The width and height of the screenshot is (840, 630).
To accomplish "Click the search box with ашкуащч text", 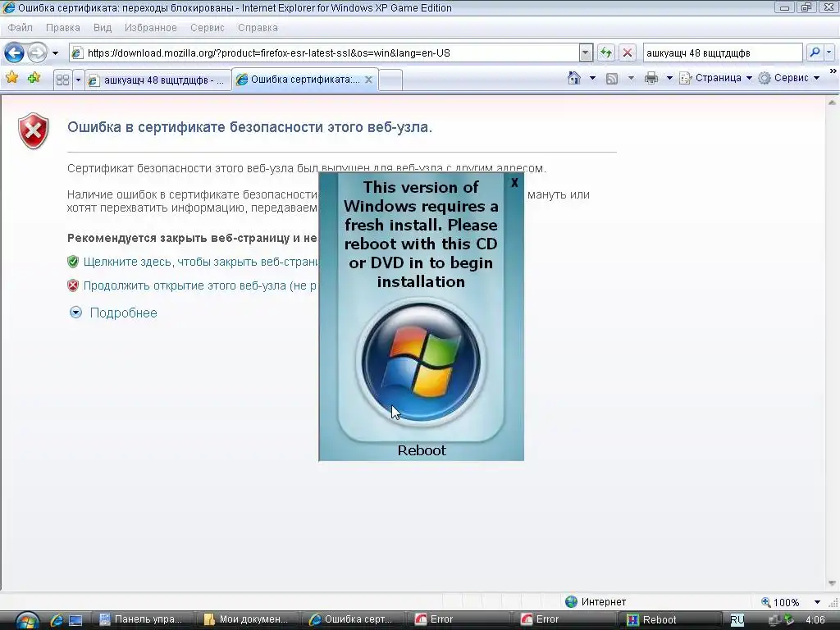I will (x=722, y=52).
